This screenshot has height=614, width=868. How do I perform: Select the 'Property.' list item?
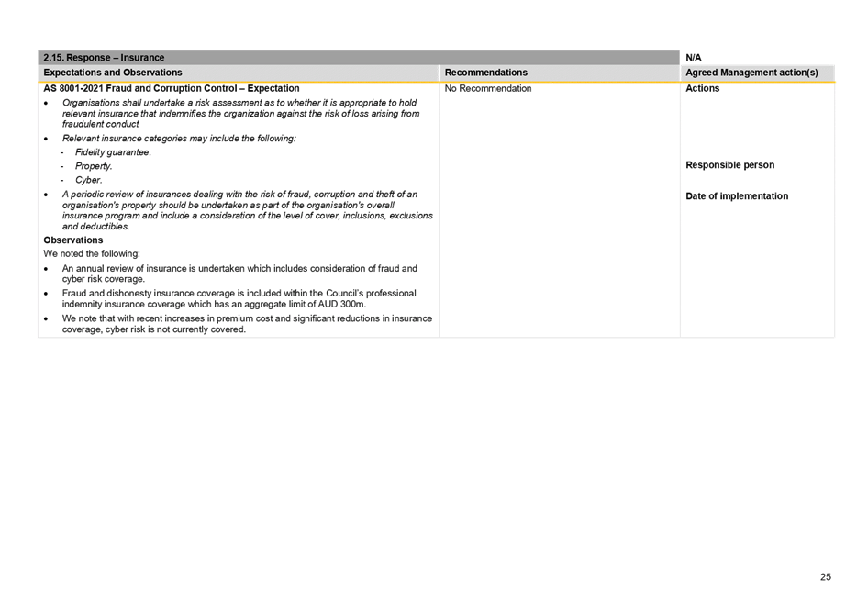tap(94, 166)
